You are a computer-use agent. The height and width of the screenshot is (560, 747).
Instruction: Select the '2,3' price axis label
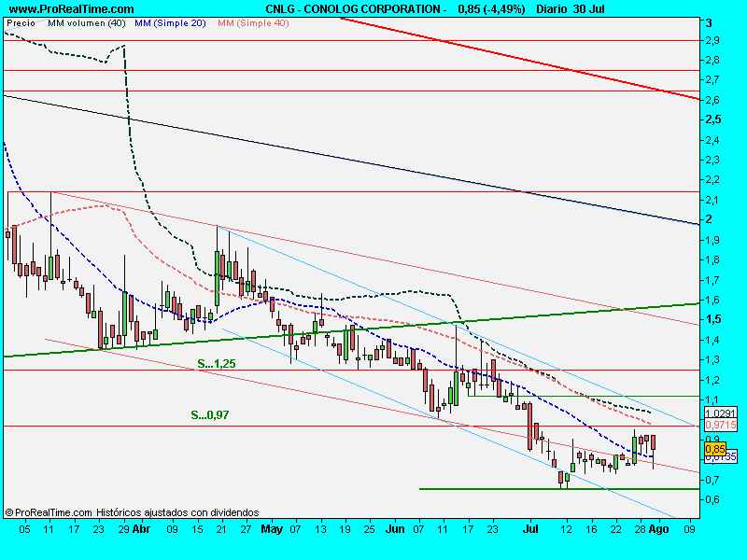click(x=712, y=160)
